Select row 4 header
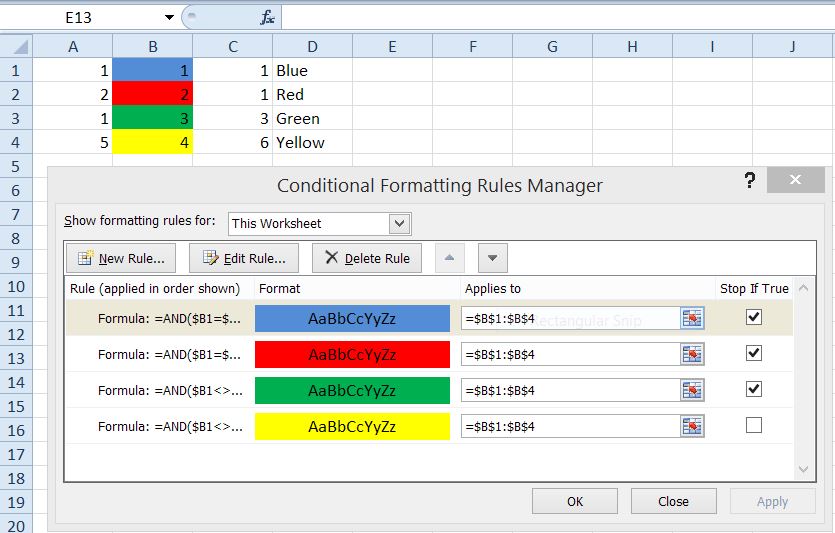Image resolution: width=835 pixels, height=533 pixels. 16,142
